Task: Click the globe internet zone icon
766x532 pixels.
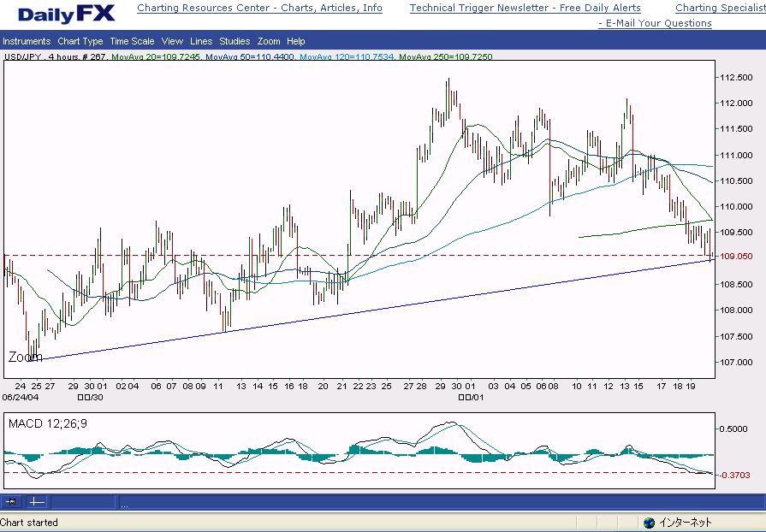Action: click(649, 523)
